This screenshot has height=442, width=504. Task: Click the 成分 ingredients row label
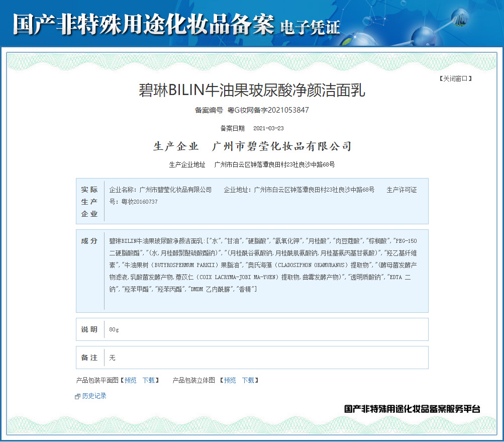click(x=89, y=241)
